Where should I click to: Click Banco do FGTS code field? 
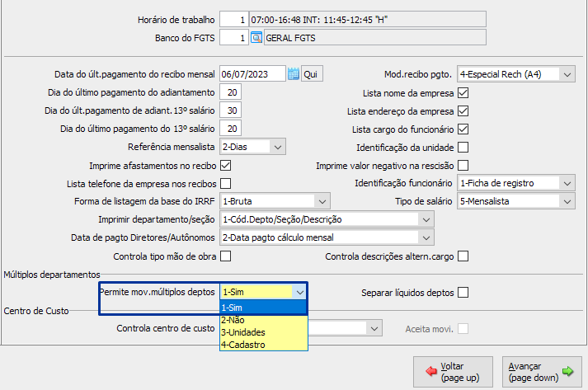point(234,38)
